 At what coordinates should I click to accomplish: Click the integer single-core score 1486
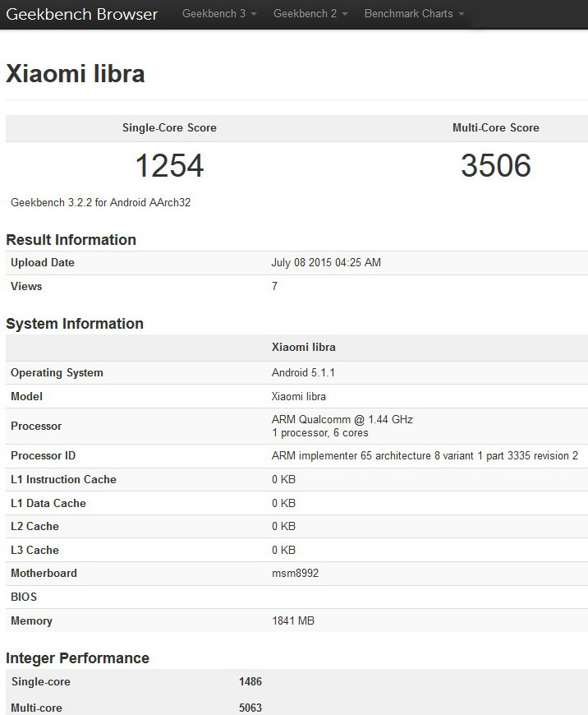click(250, 681)
